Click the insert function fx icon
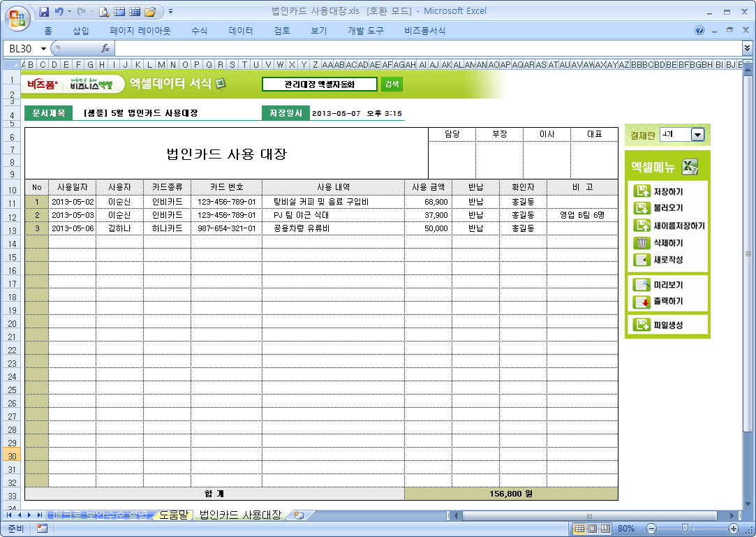Screen dimensions: 756x537 pos(105,48)
